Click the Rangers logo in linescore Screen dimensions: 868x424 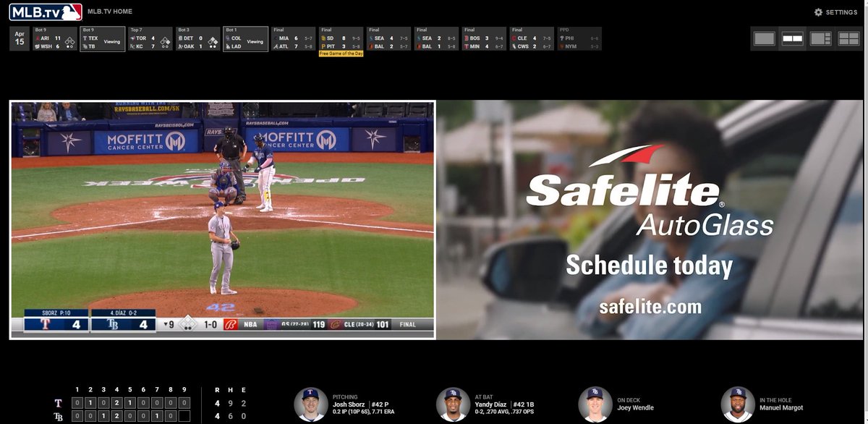[58, 403]
